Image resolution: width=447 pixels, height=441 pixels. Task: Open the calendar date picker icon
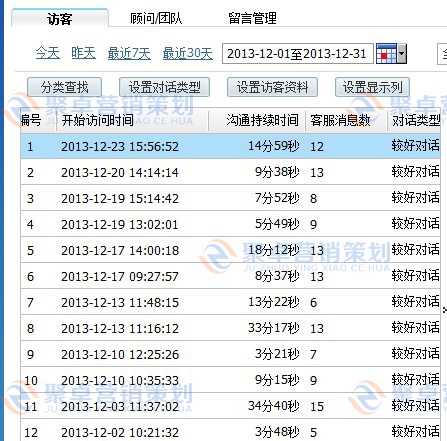386,53
